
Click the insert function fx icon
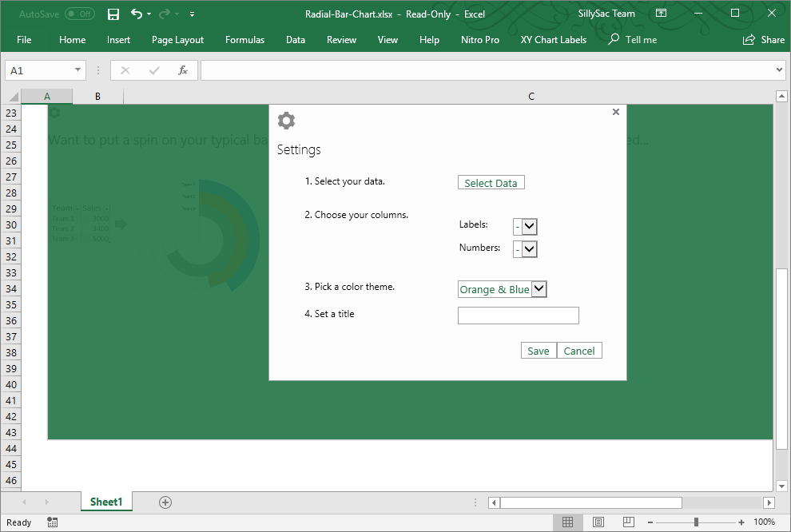[183, 70]
